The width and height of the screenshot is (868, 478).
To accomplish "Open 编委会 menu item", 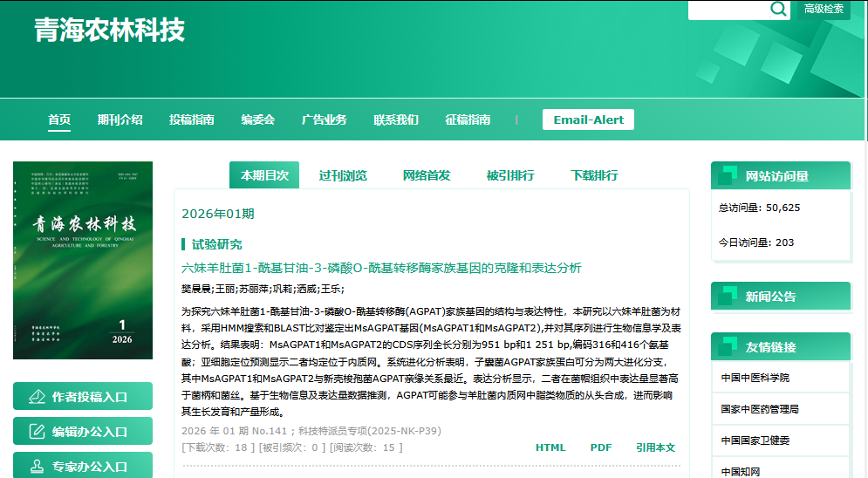I will coord(258,119).
